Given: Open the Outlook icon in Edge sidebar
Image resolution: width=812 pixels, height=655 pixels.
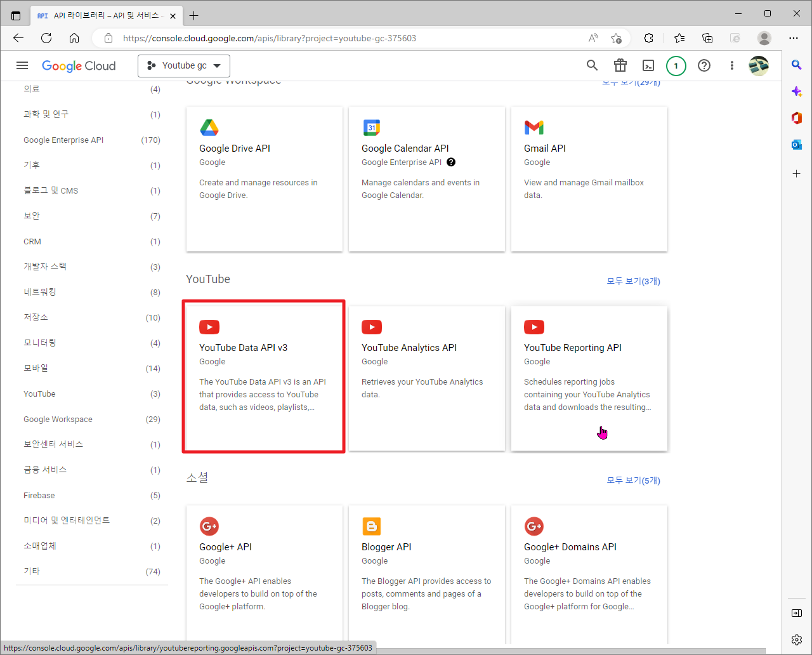Looking at the screenshot, I should [797, 145].
